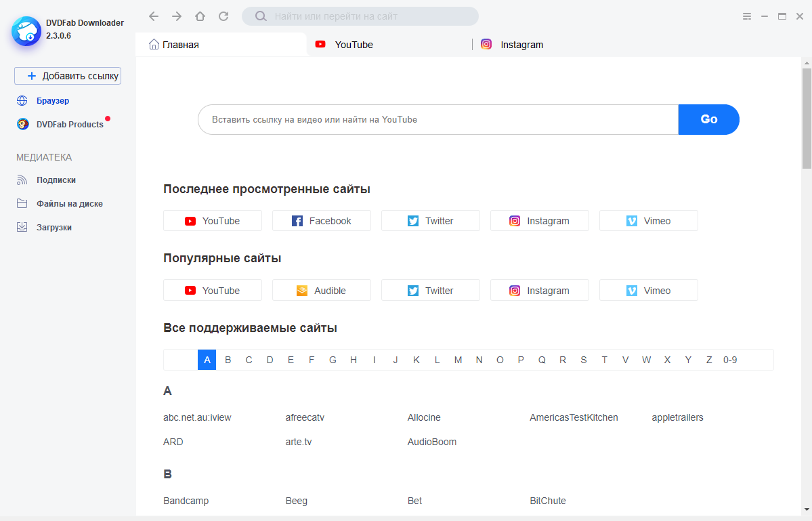
Task: Open the AudioBoom site link
Action: click(x=432, y=442)
